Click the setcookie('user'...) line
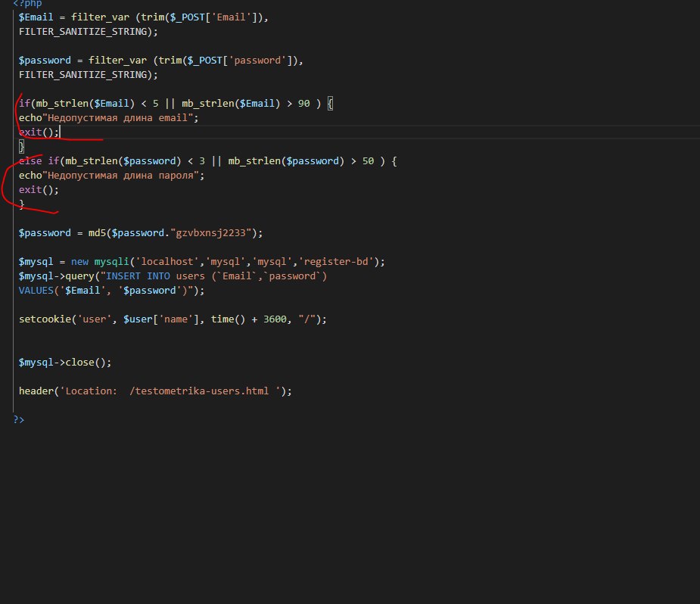This screenshot has width=700, height=604. pos(173,319)
